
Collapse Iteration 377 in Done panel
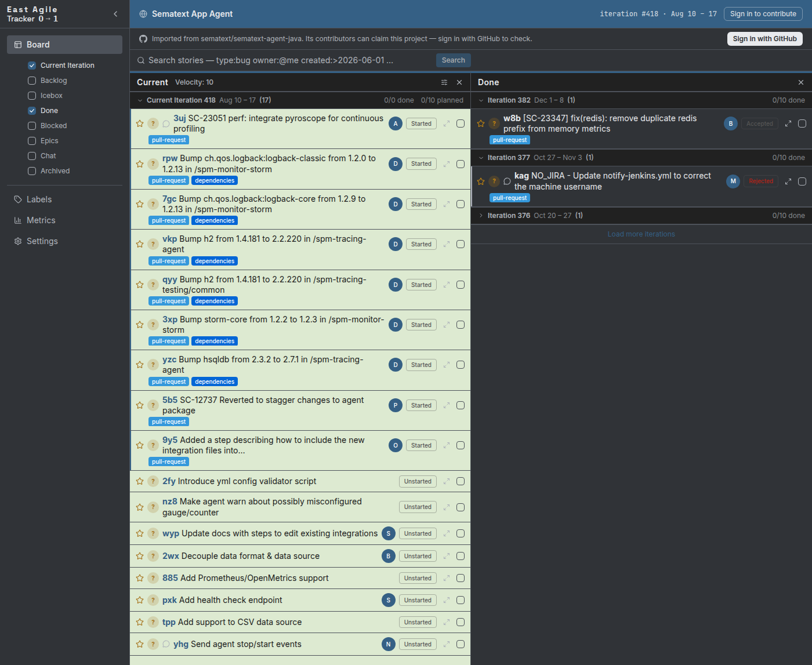coord(481,158)
